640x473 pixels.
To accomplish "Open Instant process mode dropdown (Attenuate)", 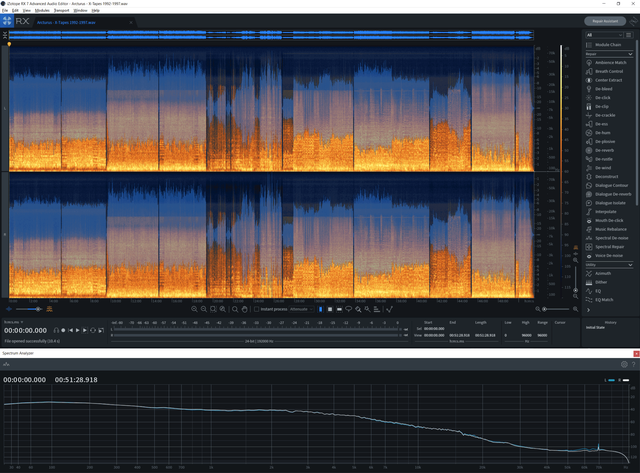I will point(301,309).
